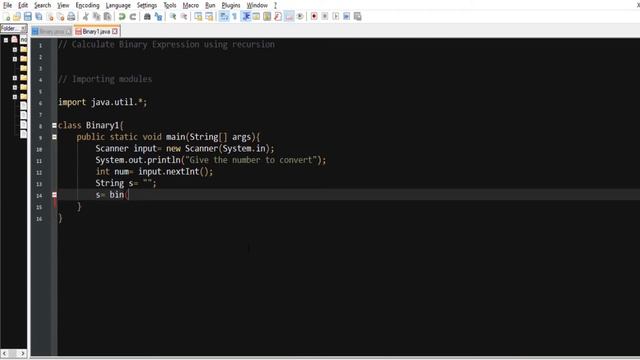Zoom in with the magnifier plus icon
Image resolution: width=640 pixels, height=360 pixels.
173,16
